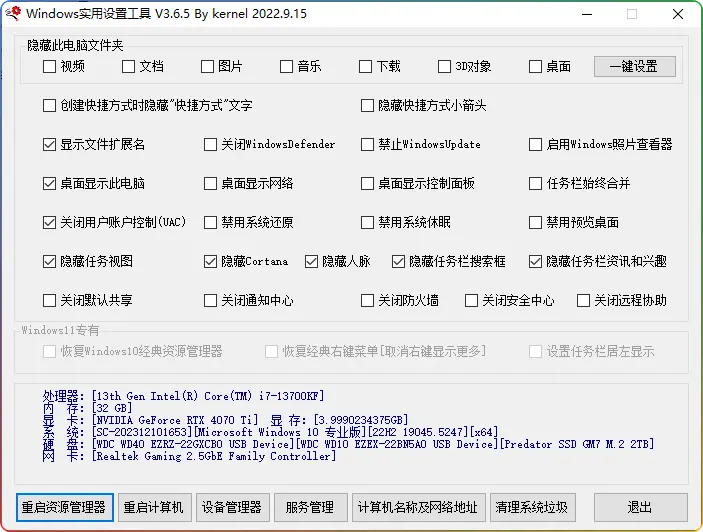The image size is (703, 532).
Task: Open 服务管理
Action: pos(311,507)
